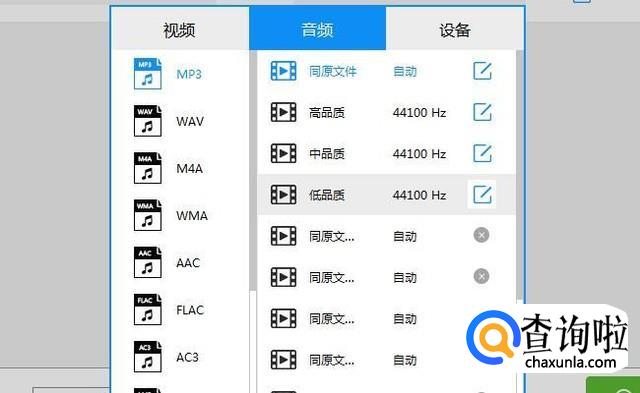Edit the 同原文件 preset settings
The image size is (640, 393).
point(482,71)
